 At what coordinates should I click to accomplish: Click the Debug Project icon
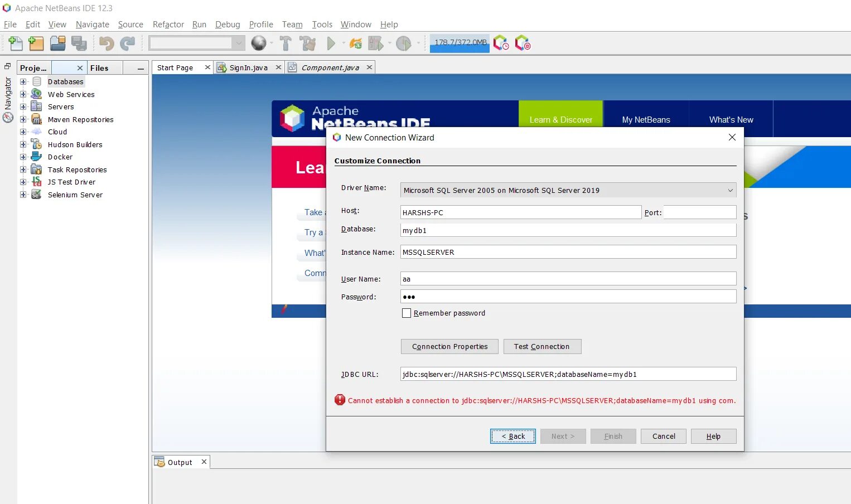click(376, 43)
